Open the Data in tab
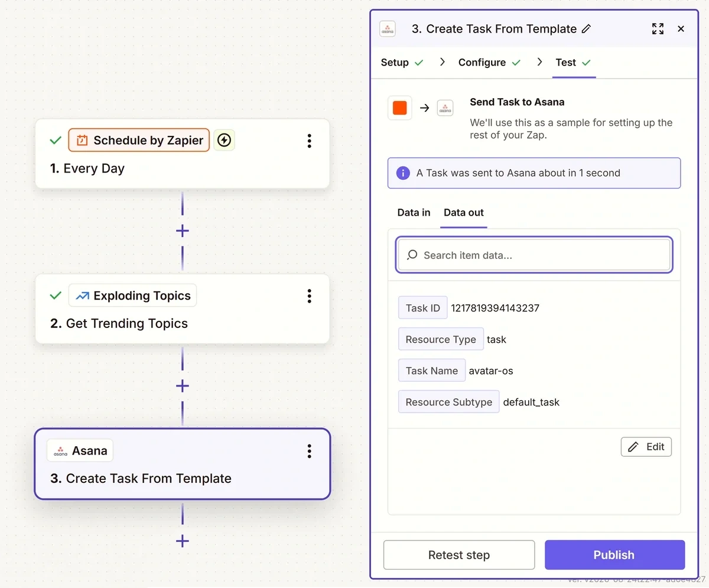 click(414, 213)
